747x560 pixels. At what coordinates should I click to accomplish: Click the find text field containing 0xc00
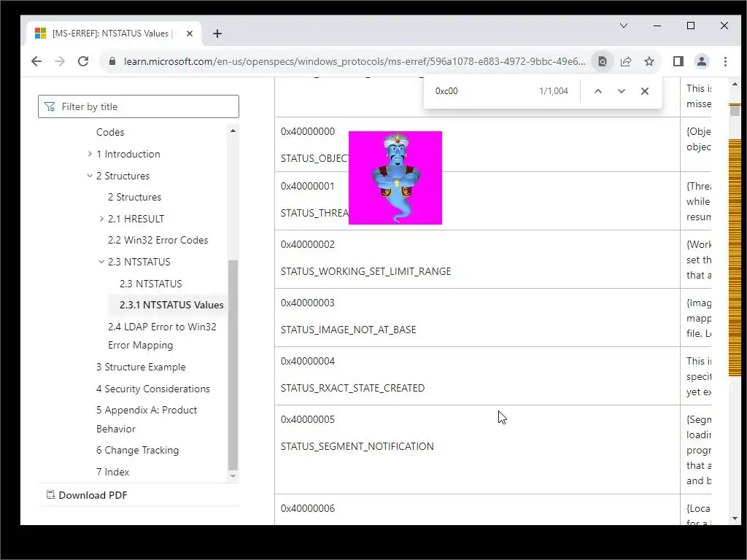[x=481, y=91]
